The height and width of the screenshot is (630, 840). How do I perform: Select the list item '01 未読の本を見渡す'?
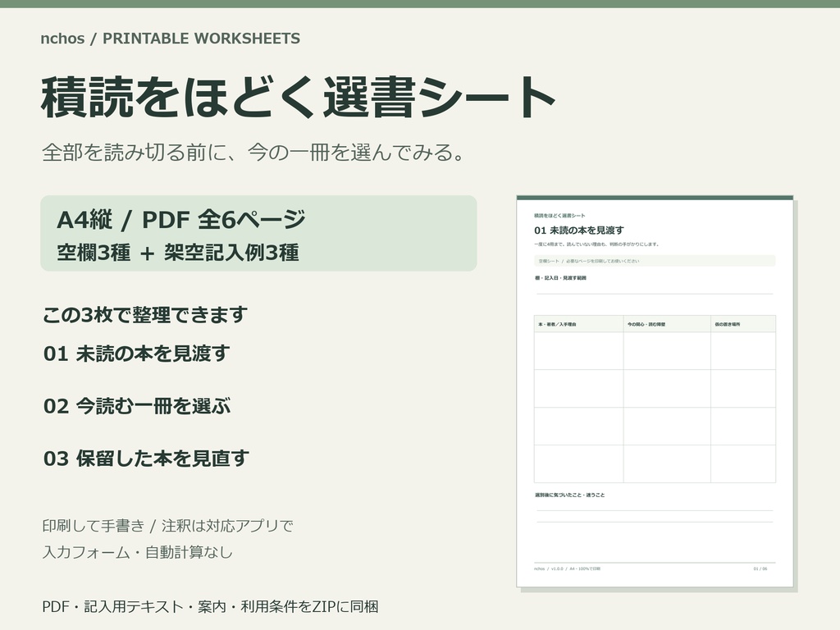[137, 354]
